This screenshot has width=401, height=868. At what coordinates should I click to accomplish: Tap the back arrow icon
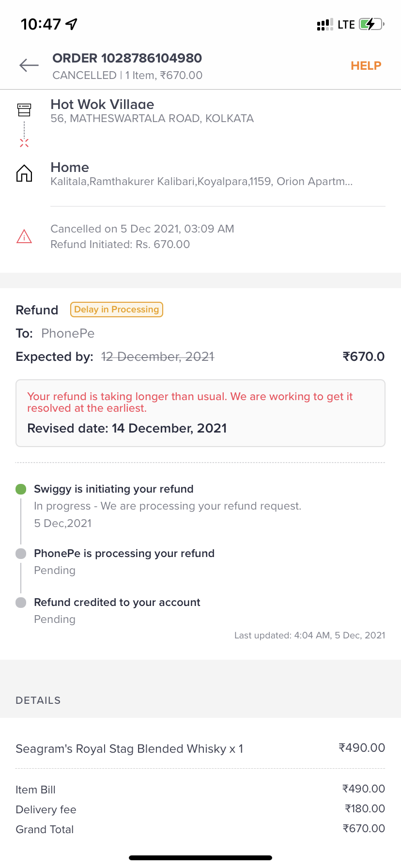click(x=29, y=65)
